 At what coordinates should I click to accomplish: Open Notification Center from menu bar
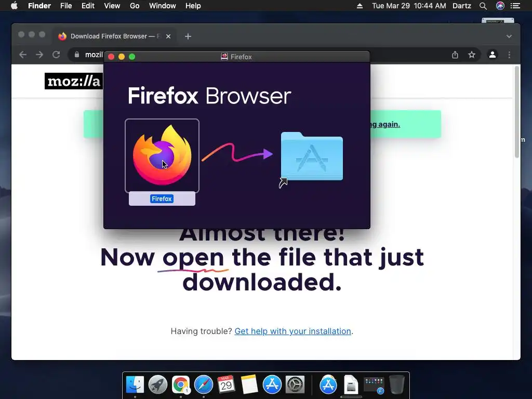[x=515, y=6]
